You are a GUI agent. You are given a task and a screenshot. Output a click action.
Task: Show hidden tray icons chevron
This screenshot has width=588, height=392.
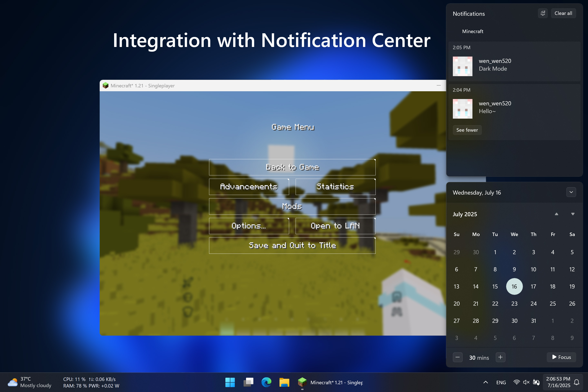click(x=486, y=382)
